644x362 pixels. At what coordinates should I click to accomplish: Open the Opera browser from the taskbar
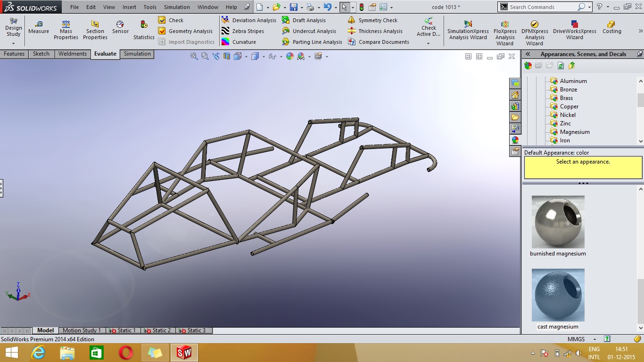tap(125, 353)
